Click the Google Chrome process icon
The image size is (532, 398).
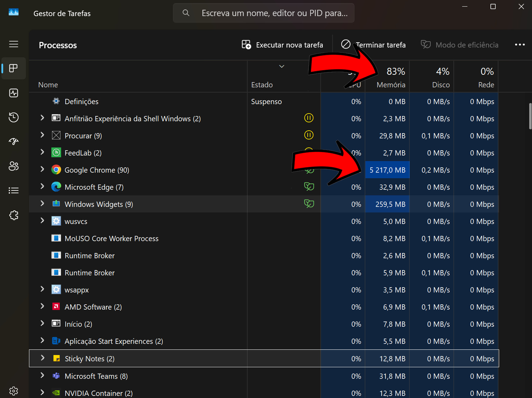[56, 170]
